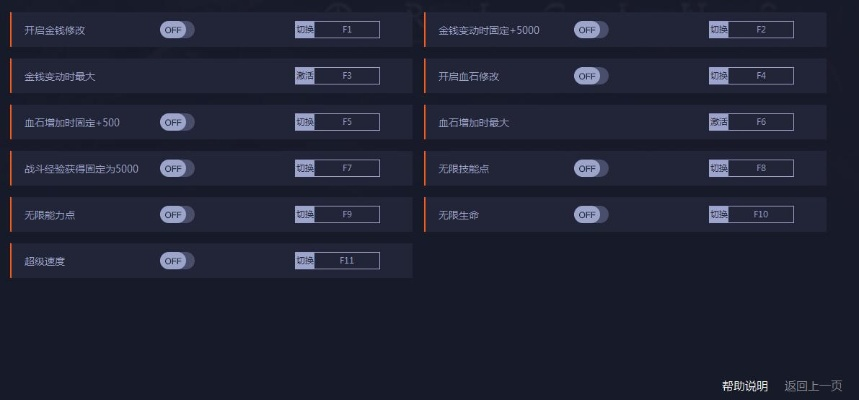Turn on the 无限能力点 switch
The width and height of the screenshot is (859, 400).
(x=176, y=214)
